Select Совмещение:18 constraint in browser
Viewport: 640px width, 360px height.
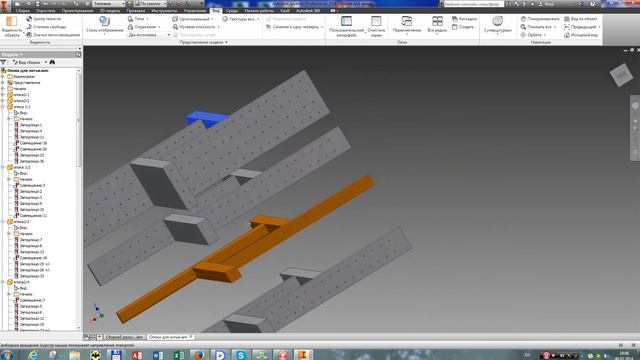(31, 143)
